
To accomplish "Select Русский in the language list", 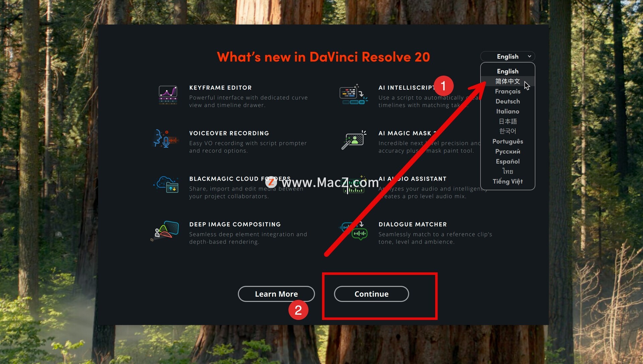I will pos(508,151).
